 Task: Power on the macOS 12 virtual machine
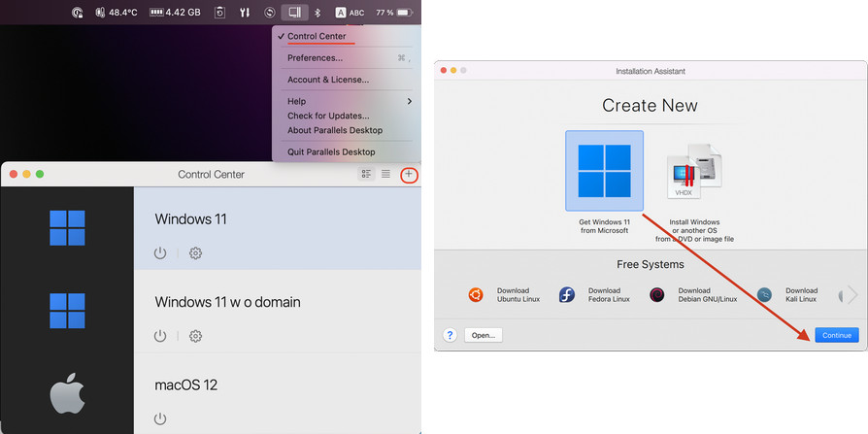click(160, 418)
